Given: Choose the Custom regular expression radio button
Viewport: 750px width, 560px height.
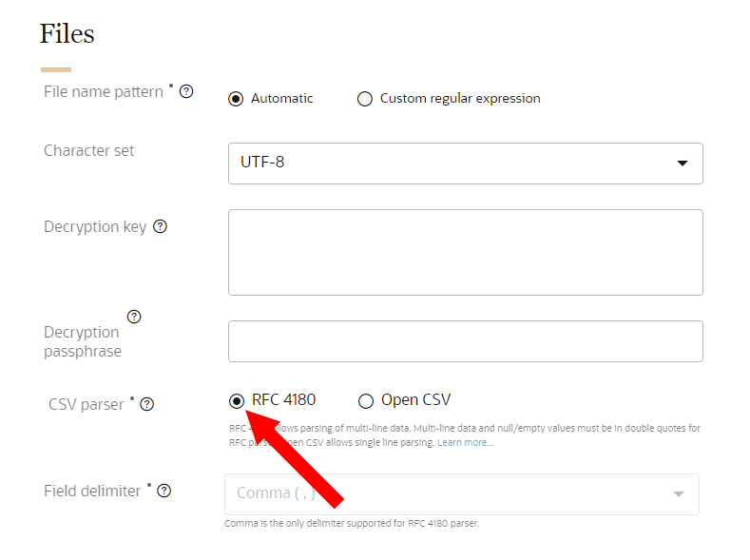Looking at the screenshot, I should (x=365, y=99).
